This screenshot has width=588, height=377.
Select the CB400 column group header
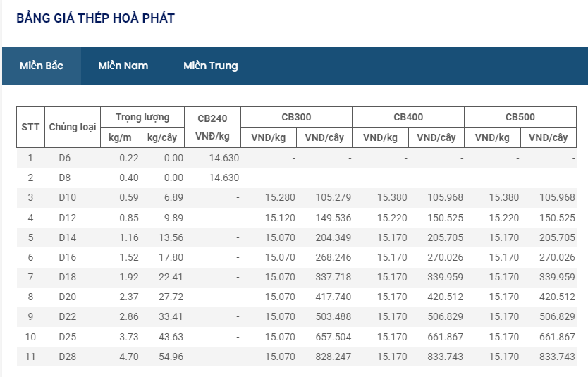408,117
